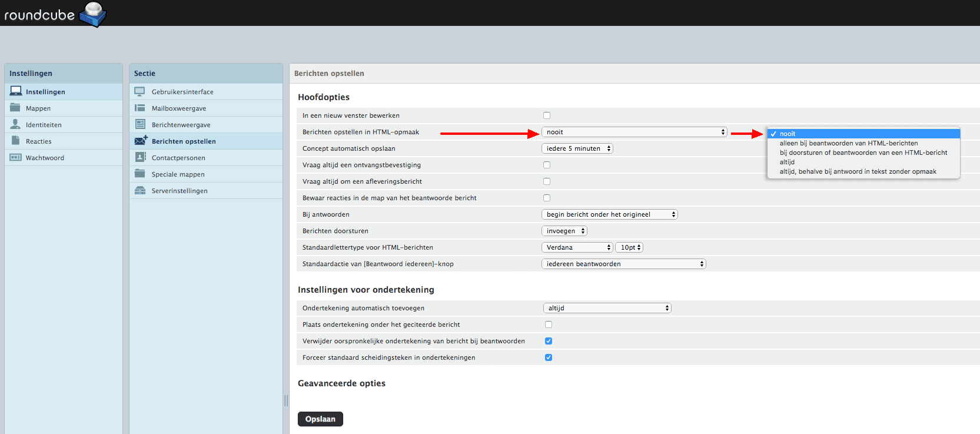This screenshot has height=434, width=980.
Task: Click the Opslaan button
Action: pos(320,419)
